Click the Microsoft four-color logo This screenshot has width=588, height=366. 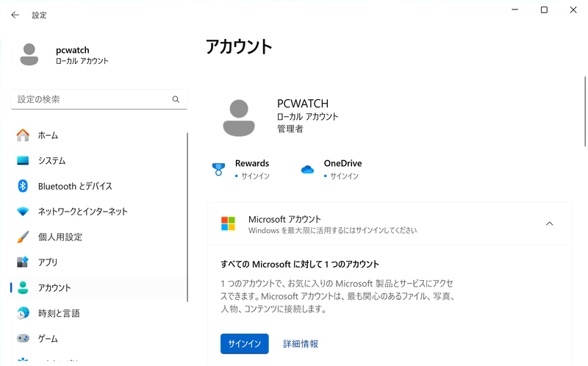pyautogui.click(x=228, y=223)
